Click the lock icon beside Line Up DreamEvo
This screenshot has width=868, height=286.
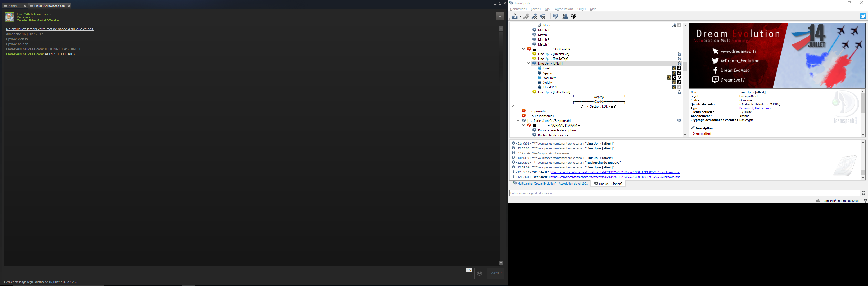click(679, 54)
